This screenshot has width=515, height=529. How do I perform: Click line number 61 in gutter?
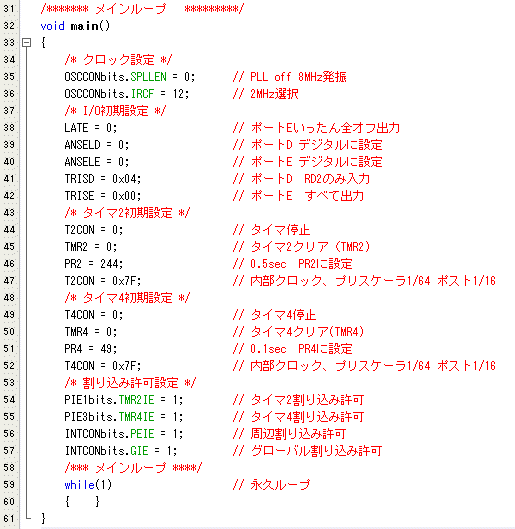(9, 519)
